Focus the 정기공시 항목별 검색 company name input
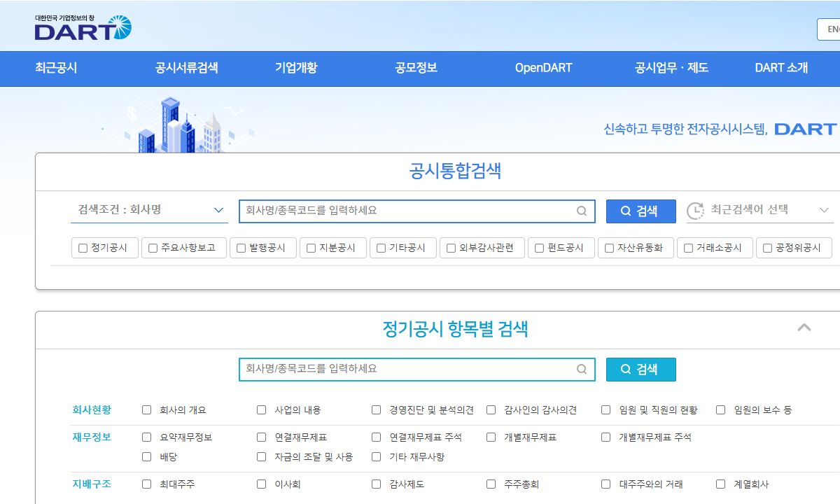Viewport: 840px width, 504px height. (416, 369)
